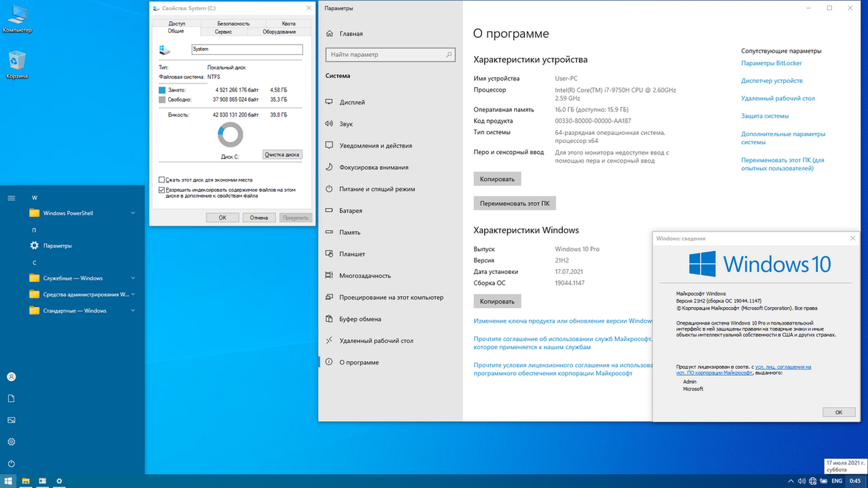The height and width of the screenshot is (488, 868).
Task: Click Копировать under Характеристики Windows
Action: pos(497,301)
